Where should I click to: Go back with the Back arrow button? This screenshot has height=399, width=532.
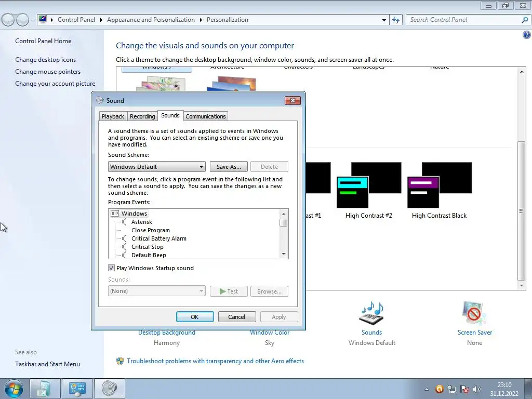pos(8,20)
